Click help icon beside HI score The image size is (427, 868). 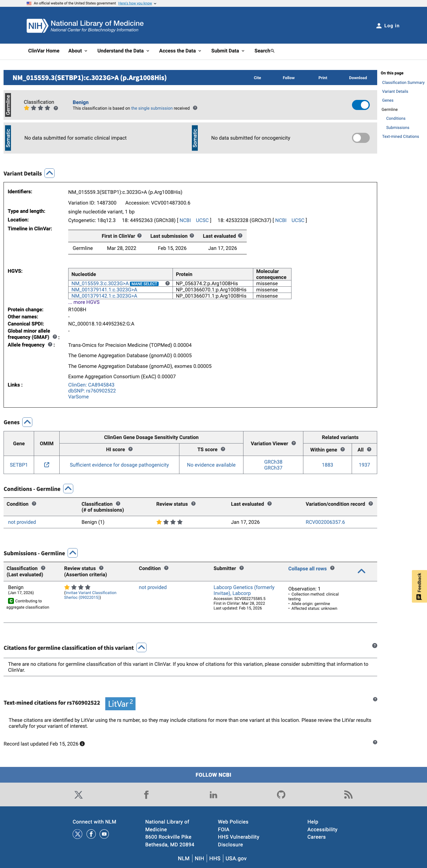pyautogui.click(x=130, y=449)
